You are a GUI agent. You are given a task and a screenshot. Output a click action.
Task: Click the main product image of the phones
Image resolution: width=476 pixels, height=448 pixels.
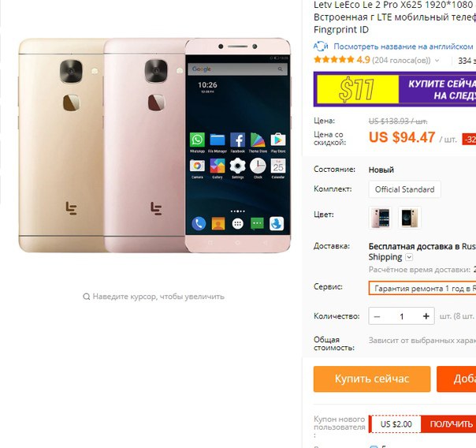coord(154,145)
